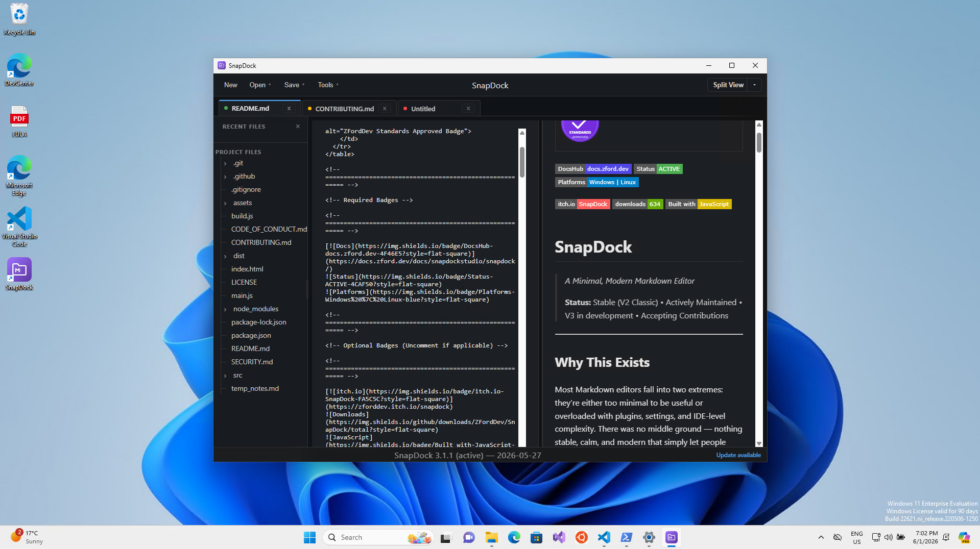The image size is (980, 549).
Task: Close the Recent Files panel
Action: pyautogui.click(x=298, y=126)
